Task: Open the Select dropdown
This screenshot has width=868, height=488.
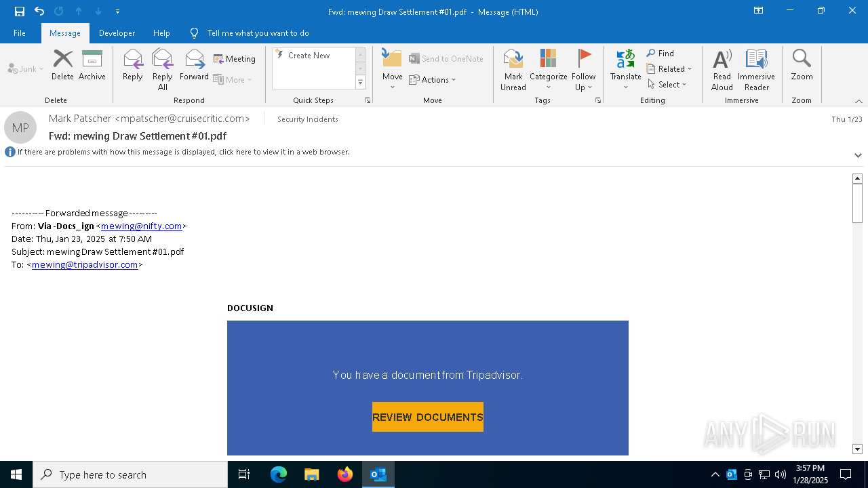Action: coord(667,85)
